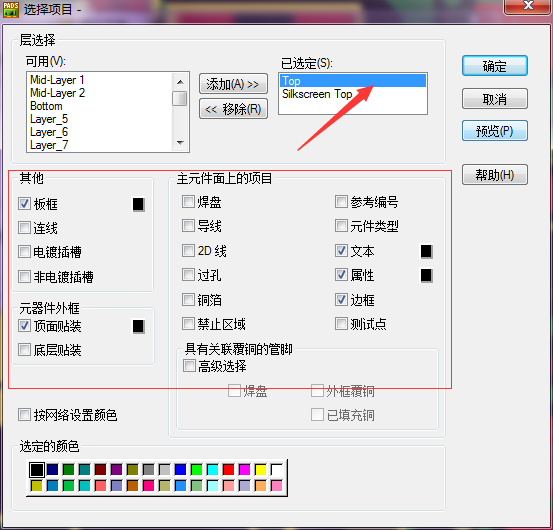Uncheck the 属性 checkbox
The image size is (553, 530).
point(341,275)
